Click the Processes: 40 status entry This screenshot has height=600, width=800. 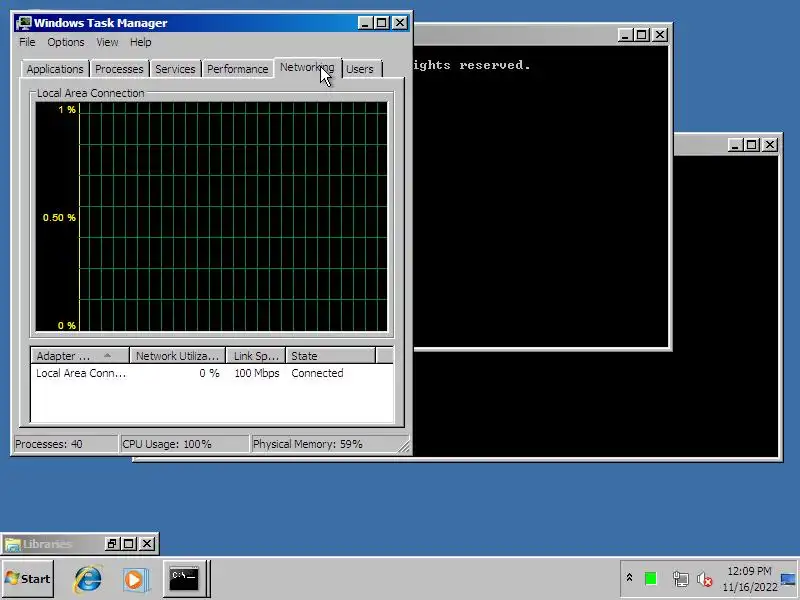click(65, 444)
